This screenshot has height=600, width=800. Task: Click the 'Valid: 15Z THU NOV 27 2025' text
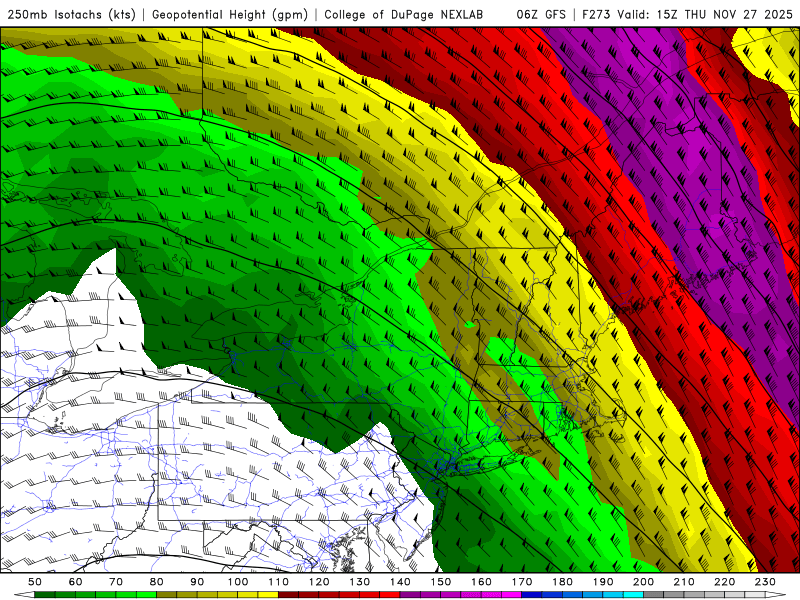click(x=705, y=15)
